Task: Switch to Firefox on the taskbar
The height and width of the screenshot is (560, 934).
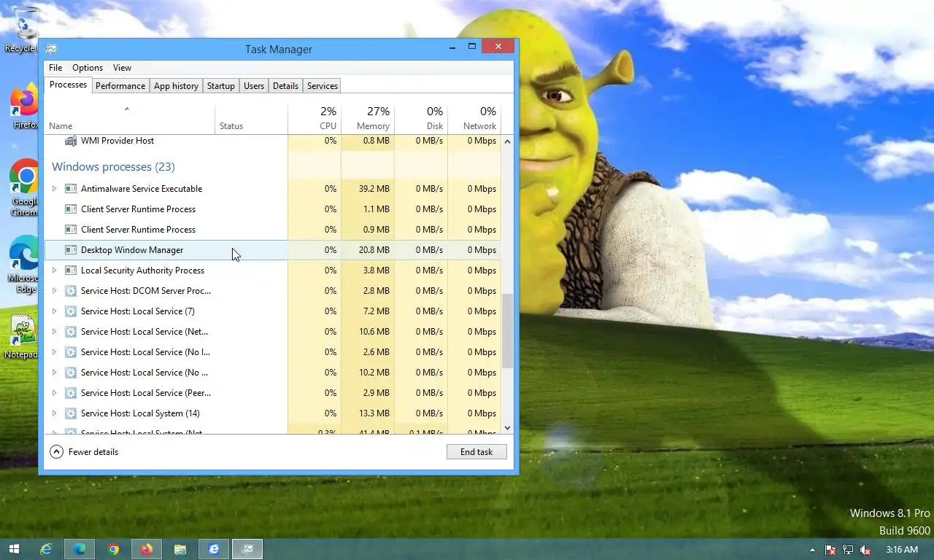Action: (147, 549)
